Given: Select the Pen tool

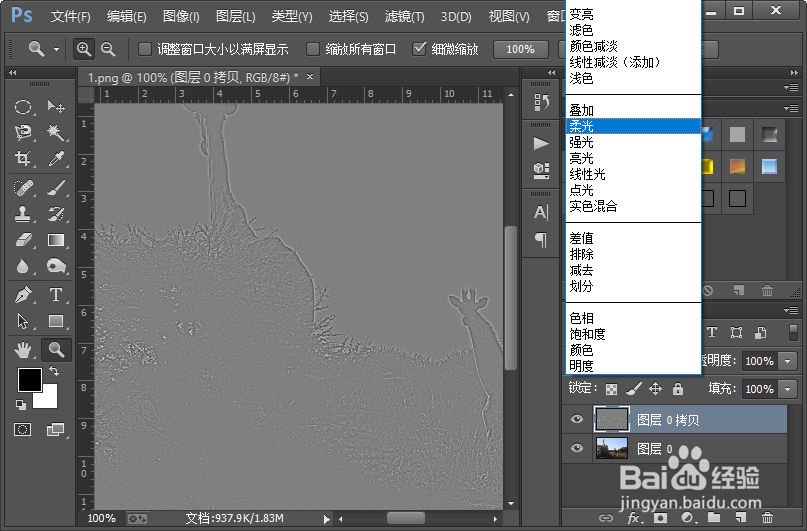Looking at the screenshot, I should (x=23, y=295).
